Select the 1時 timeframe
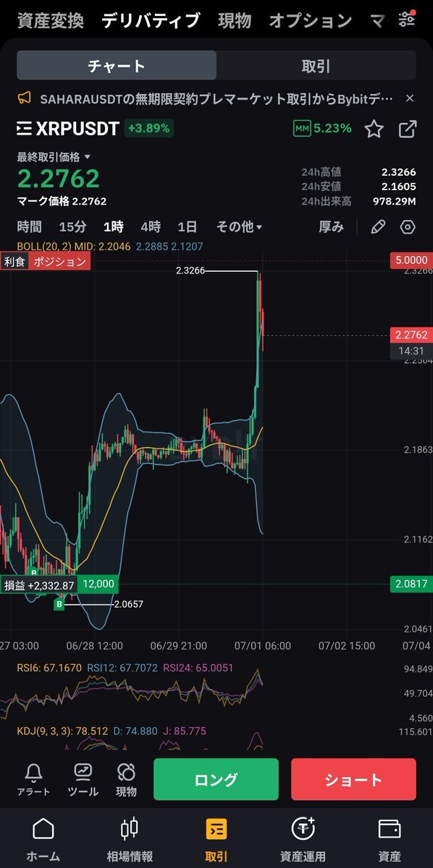This screenshot has width=433, height=868. point(114,227)
